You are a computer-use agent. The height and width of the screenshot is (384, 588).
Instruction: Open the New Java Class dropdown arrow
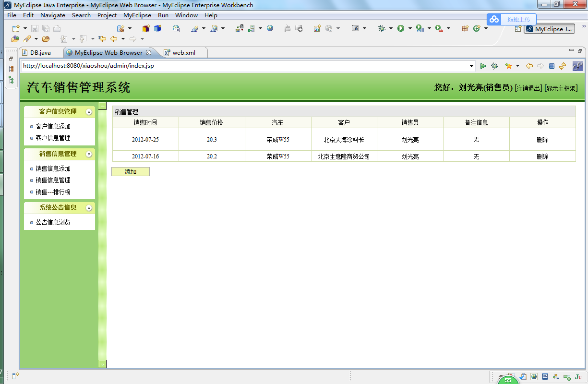486,29
